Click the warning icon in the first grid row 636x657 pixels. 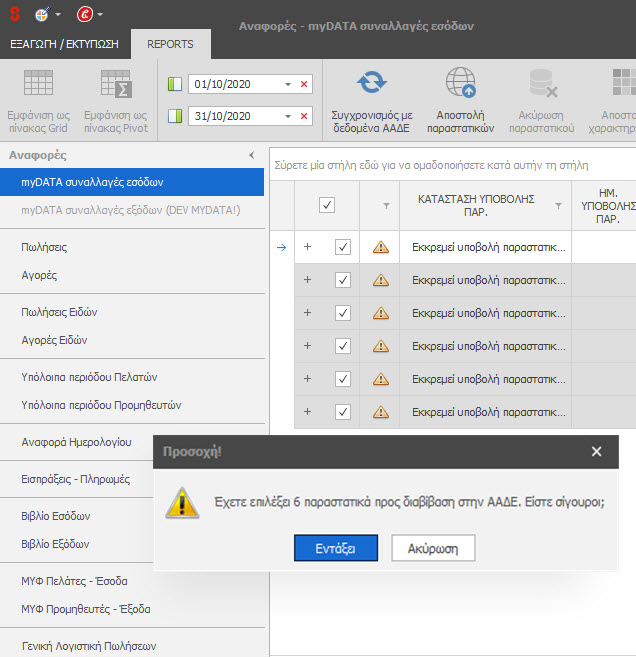tap(380, 247)
